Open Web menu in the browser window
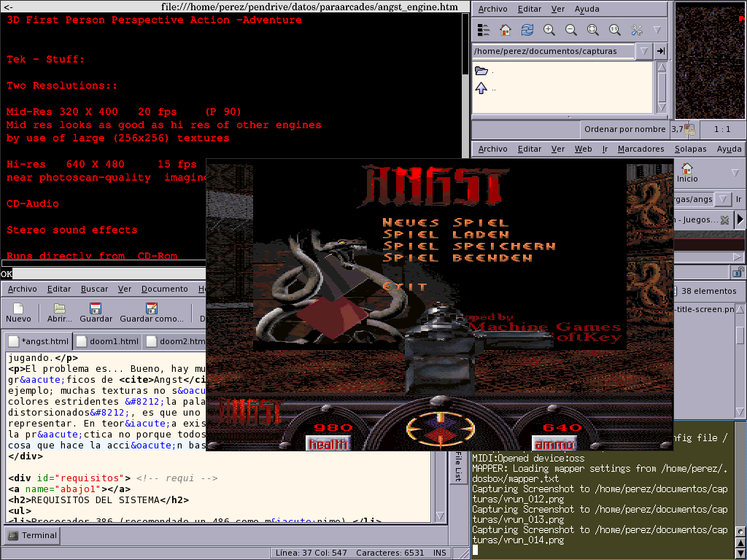747x560 pixels. tap(583, 149)
